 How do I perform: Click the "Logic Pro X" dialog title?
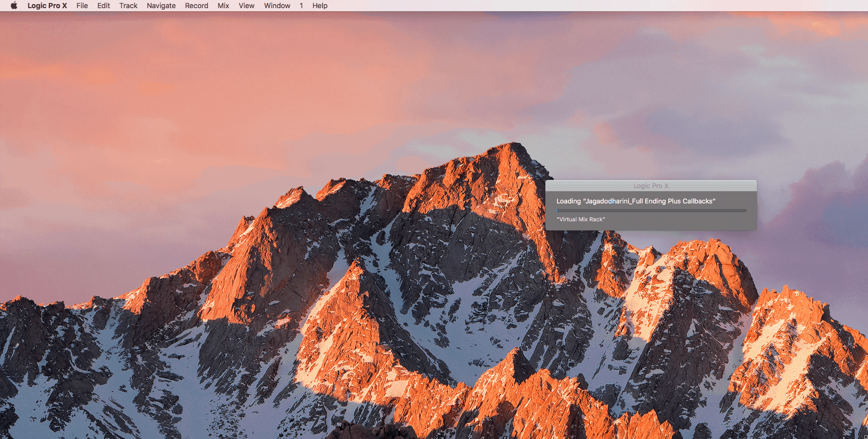pos(651,186)
